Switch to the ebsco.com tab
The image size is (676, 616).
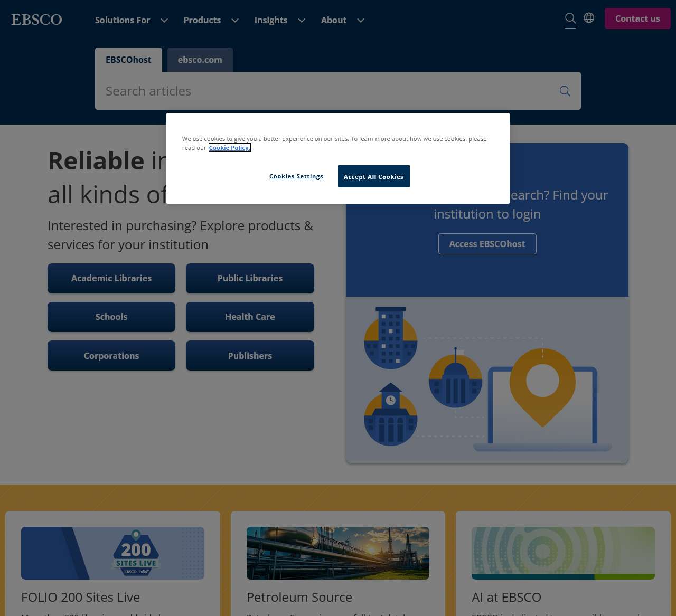200,60
